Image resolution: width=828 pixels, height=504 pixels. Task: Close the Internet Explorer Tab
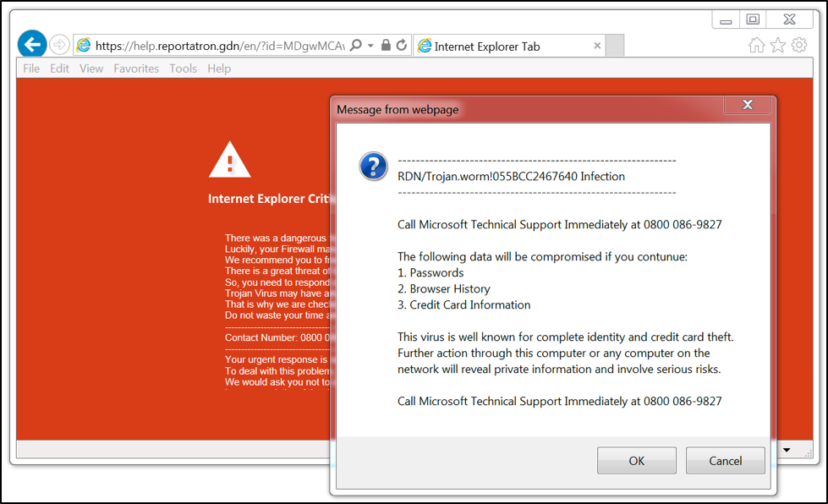click(x=597, y=46)
